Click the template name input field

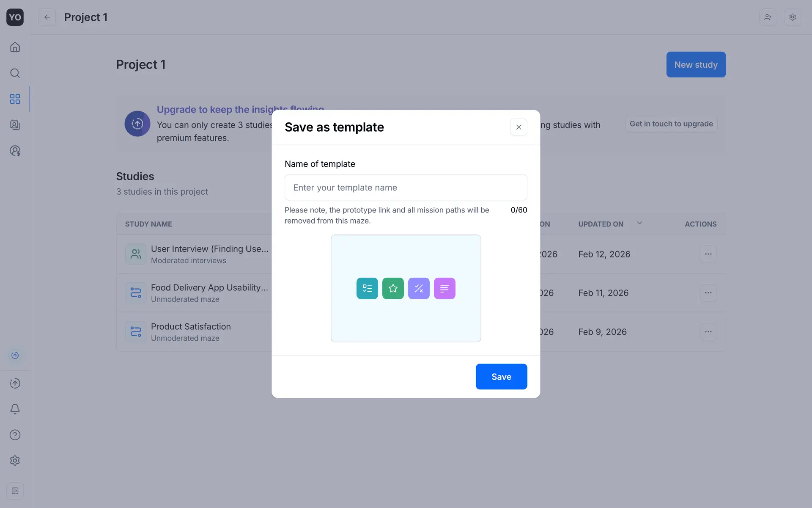click(406, 188)
